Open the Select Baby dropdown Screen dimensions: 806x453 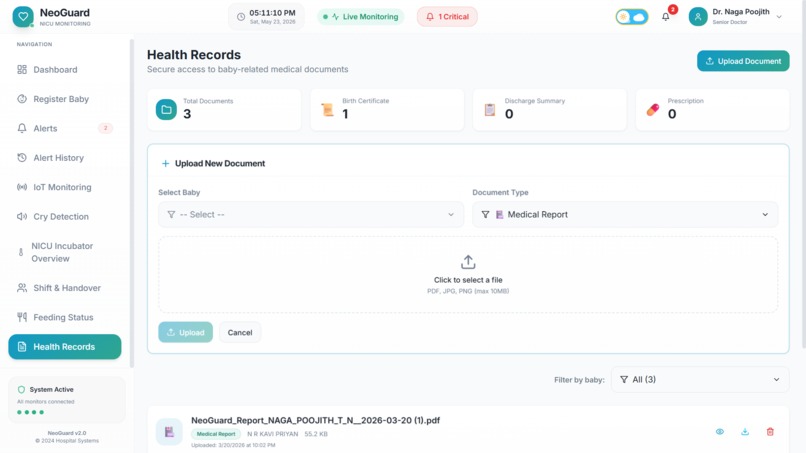310,214
